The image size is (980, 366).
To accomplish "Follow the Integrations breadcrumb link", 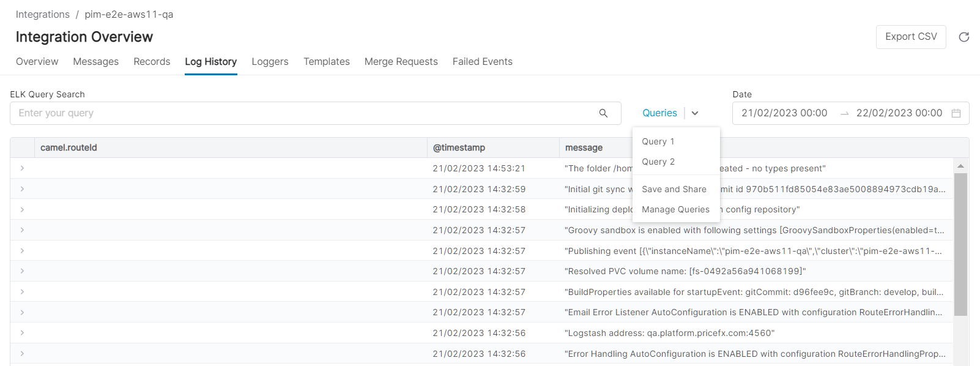I will 43,14.
